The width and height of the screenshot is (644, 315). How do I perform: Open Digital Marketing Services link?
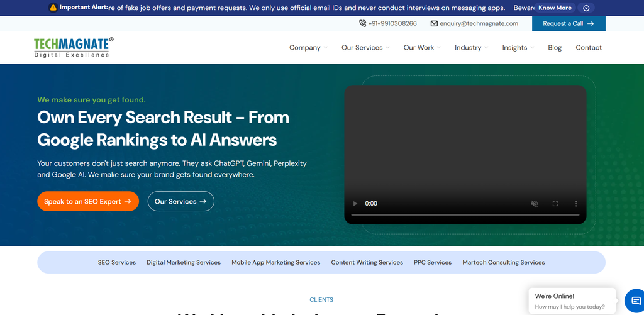[184, 262]
